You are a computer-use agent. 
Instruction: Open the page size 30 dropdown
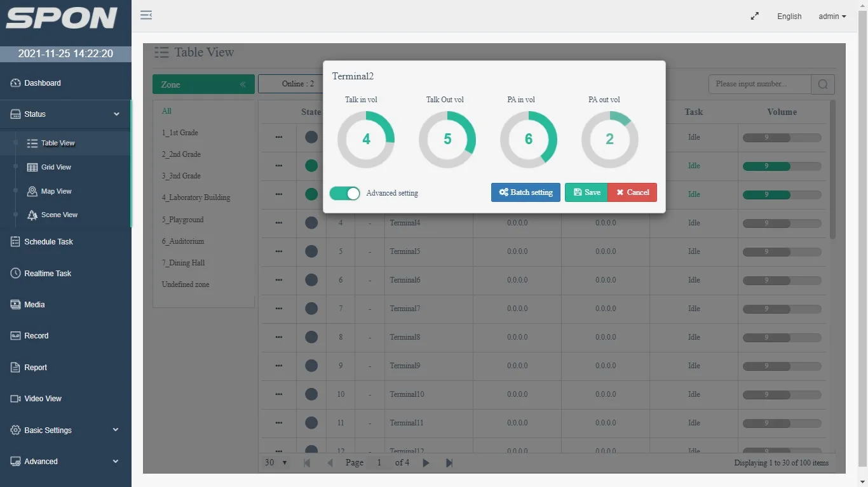point(276,463)
